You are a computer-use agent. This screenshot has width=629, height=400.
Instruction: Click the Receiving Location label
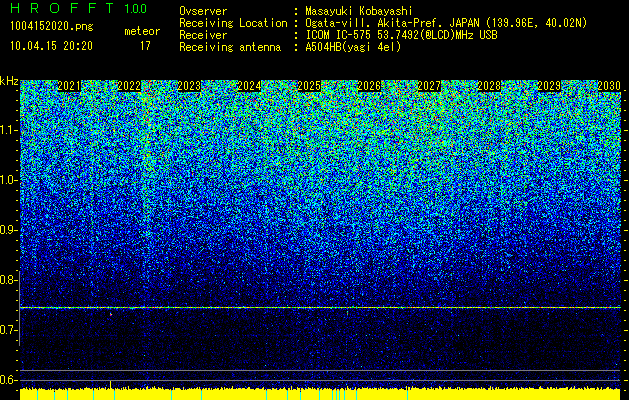coord(233,23)
